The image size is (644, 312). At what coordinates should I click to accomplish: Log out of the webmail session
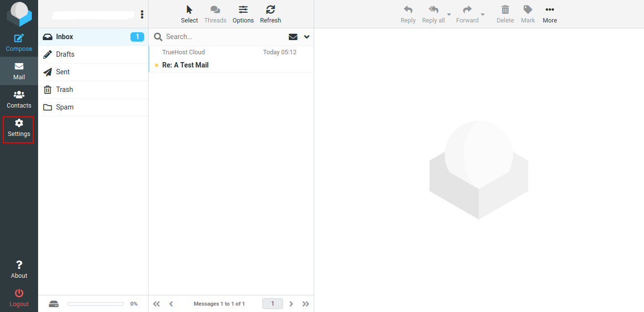(19, 298)
